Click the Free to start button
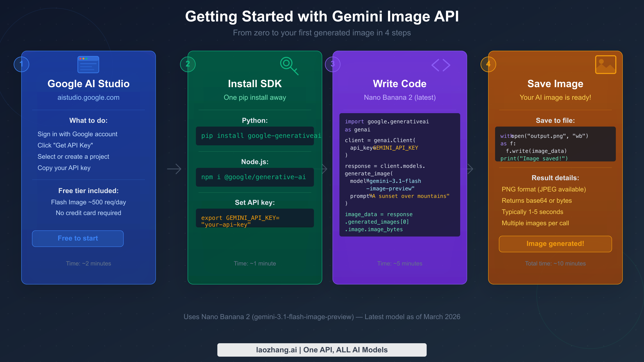This screenshot has width=644, height=362. (x=78, y=238)
